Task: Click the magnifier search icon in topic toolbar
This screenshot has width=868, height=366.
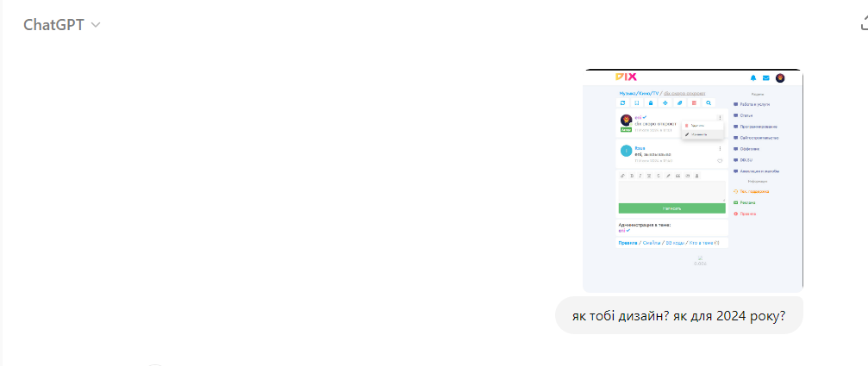Action: [709, 102]
